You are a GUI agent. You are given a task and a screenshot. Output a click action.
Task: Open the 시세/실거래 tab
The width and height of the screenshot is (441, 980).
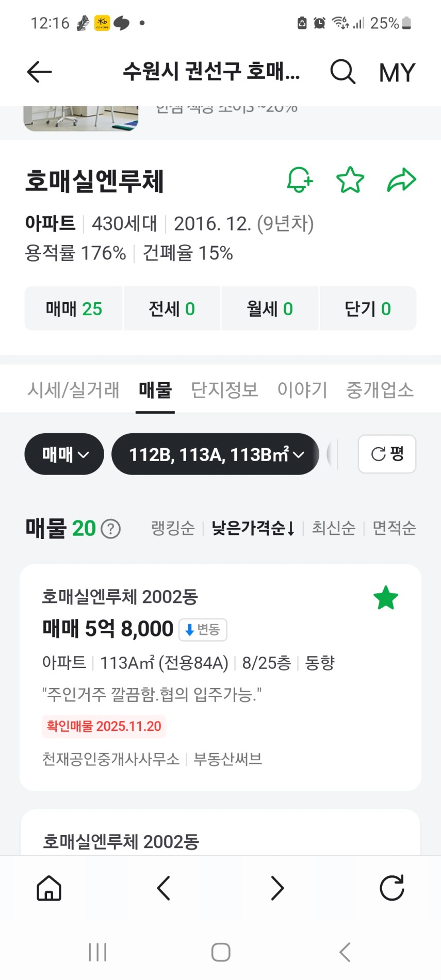(x=73, y=390)
